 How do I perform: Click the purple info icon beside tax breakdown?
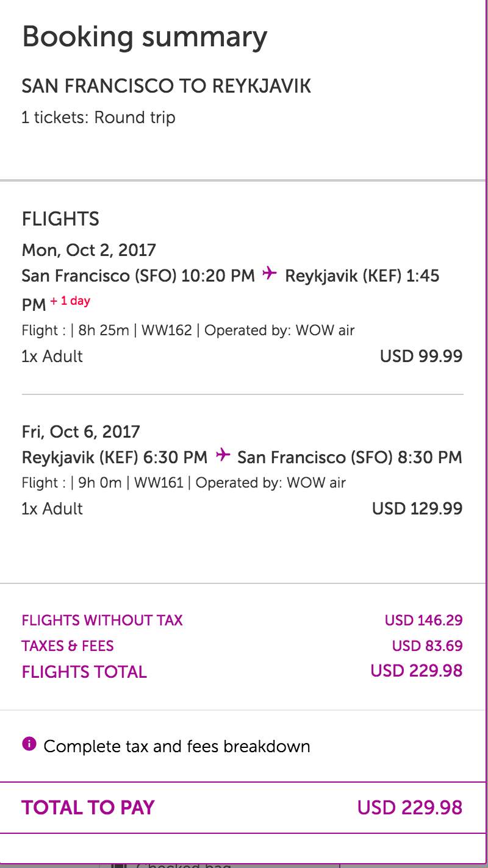[x=28, y=744]
